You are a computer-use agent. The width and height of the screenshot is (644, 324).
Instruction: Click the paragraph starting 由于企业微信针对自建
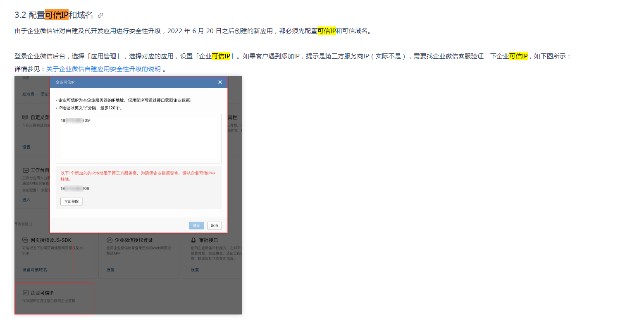pos(193,31)
